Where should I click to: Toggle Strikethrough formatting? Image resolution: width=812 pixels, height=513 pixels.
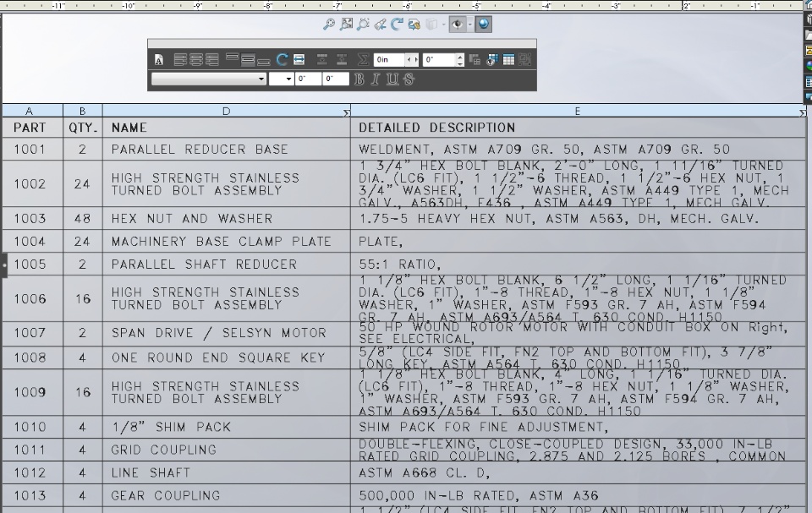tap(409, 79)
